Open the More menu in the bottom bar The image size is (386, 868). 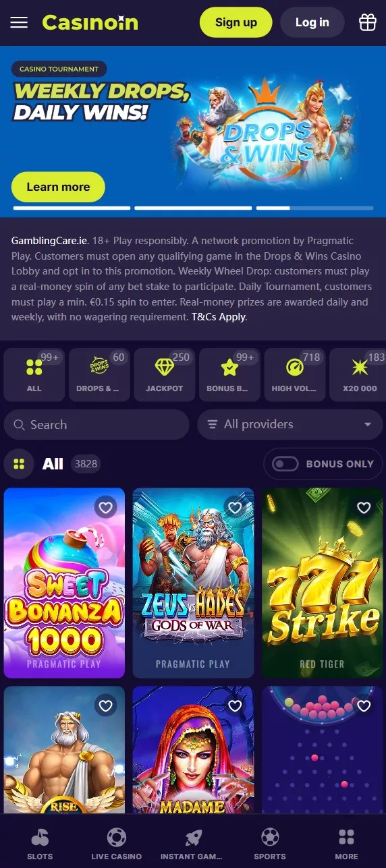[346, 844]
